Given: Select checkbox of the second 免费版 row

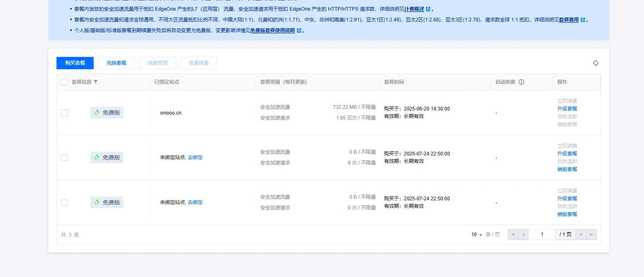Looking at the screenshot, I should (64, 158).
